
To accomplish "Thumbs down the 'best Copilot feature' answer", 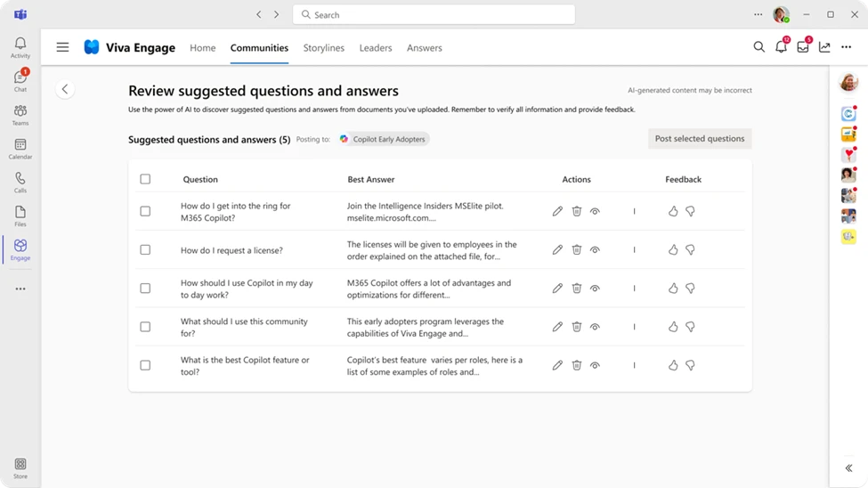I will click(x=690, y=365).
